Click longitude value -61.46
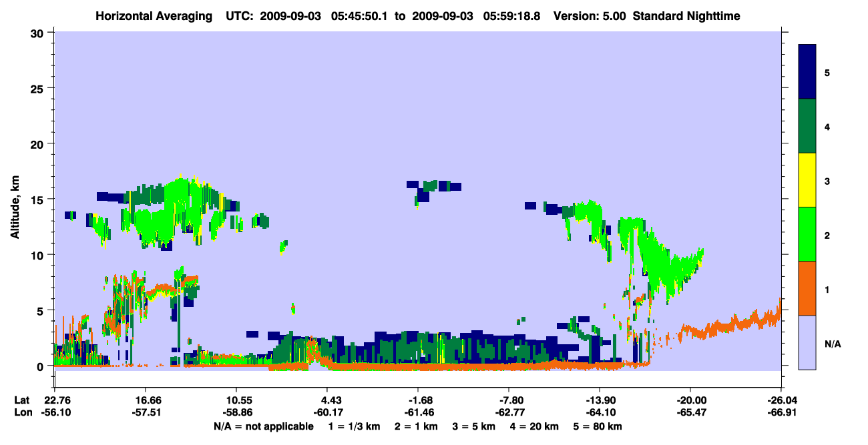The height and width of the screenshot is (445, 868). coord(418,413)
